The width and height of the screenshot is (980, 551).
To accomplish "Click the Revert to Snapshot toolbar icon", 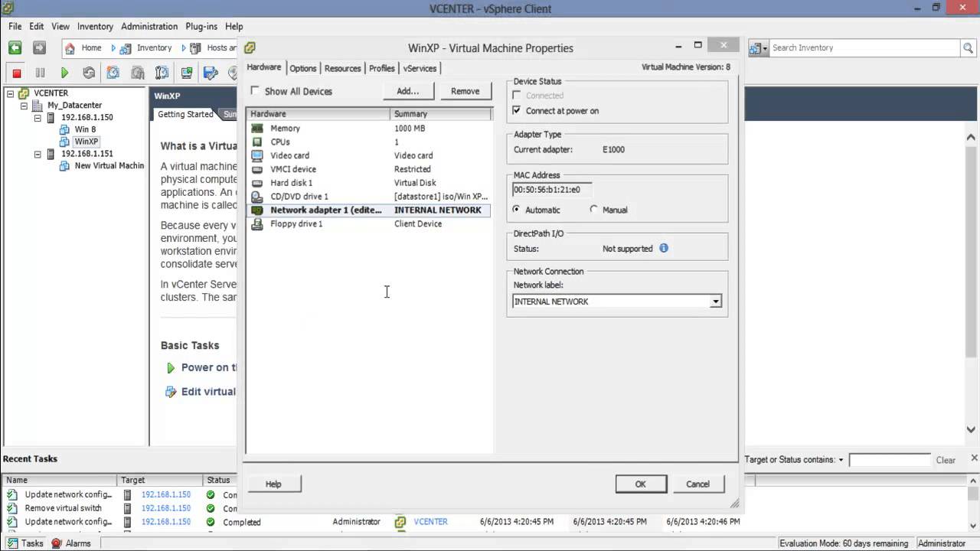I will 138,73.
